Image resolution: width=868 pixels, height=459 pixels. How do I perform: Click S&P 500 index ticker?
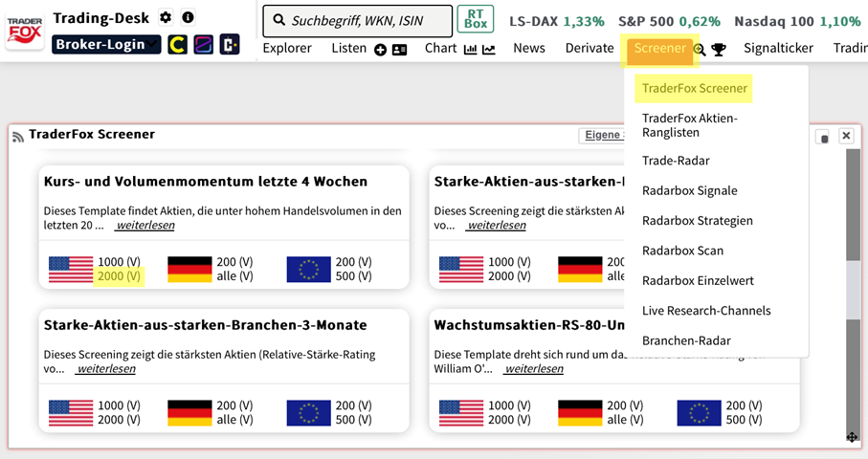click(669, 22)
